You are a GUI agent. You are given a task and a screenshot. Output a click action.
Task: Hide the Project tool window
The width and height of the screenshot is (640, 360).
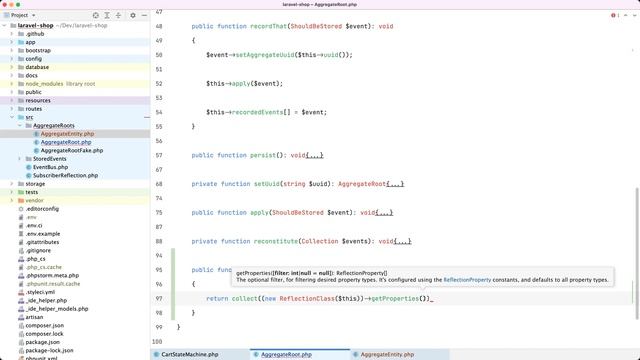(144, 15)
